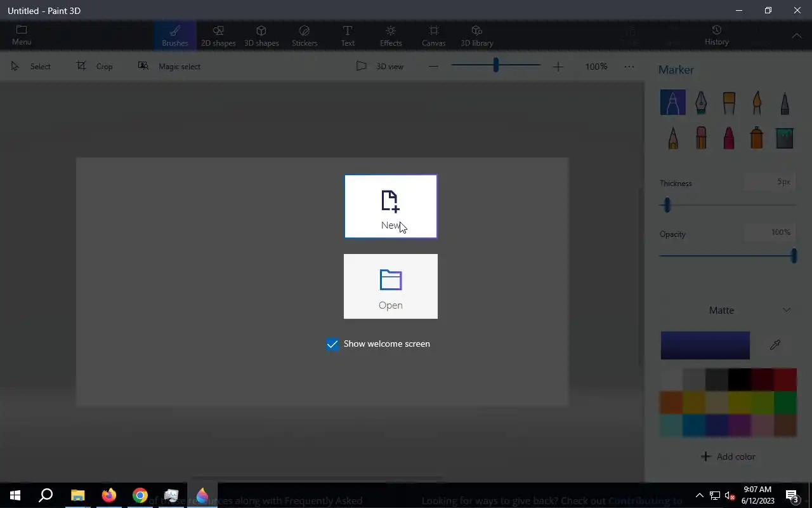Choose the Fill bucket tool
The height and width of the screenshot is (508, 812).
point(785,137)
